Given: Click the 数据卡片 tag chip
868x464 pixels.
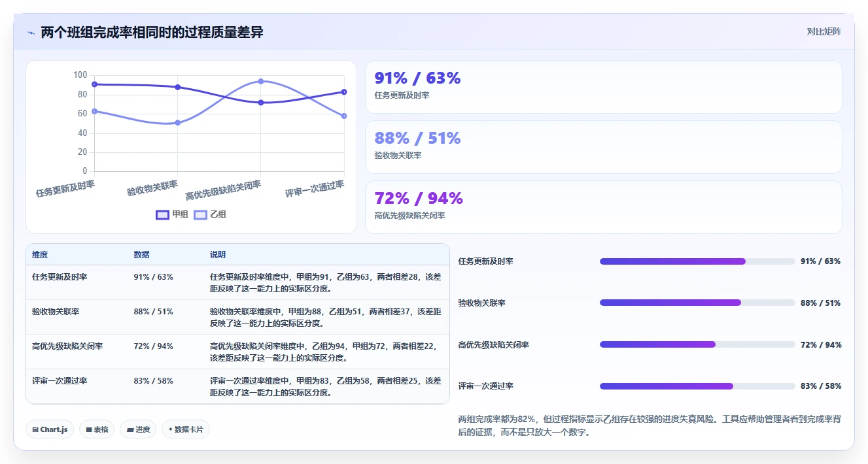Looking at the screenshot, I should coord(186,429).
